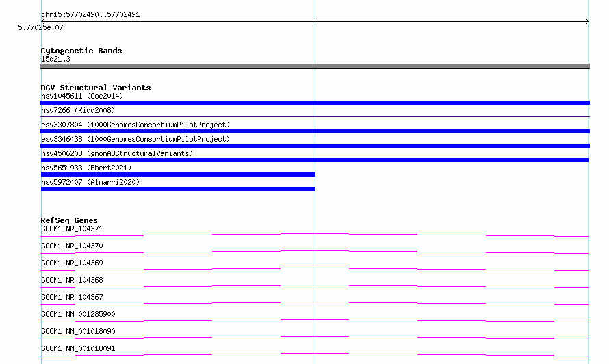Open transcript GCOM1|NR_104367 label
Screen dimensions: 609x364
pyautogui.click(x=72, y=297)
